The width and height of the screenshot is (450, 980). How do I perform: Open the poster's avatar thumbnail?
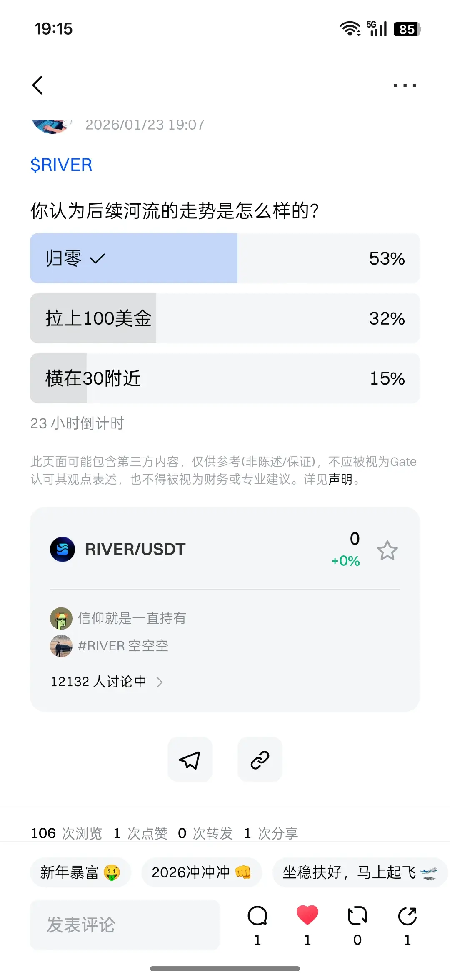[x=51, y=126]
